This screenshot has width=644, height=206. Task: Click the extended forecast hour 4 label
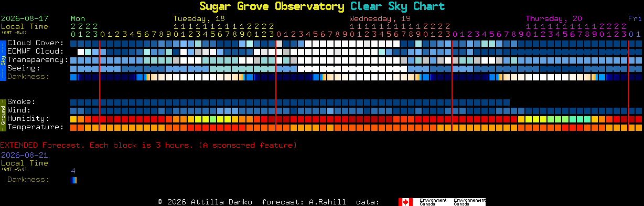click(x=73, y=171)
